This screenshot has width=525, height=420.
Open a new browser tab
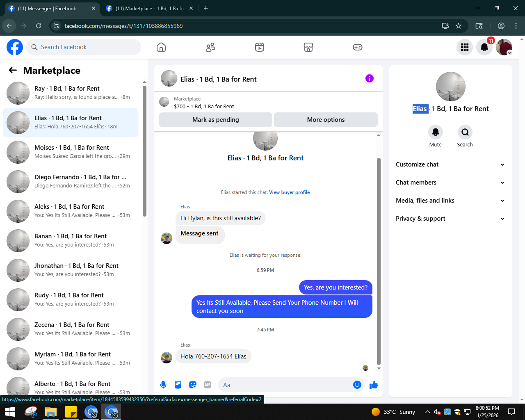pos(206,8)
